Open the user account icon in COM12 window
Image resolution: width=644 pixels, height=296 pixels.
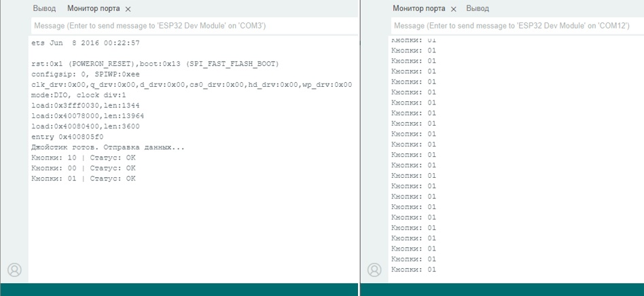pyautogui.click(x=374, y=270)
